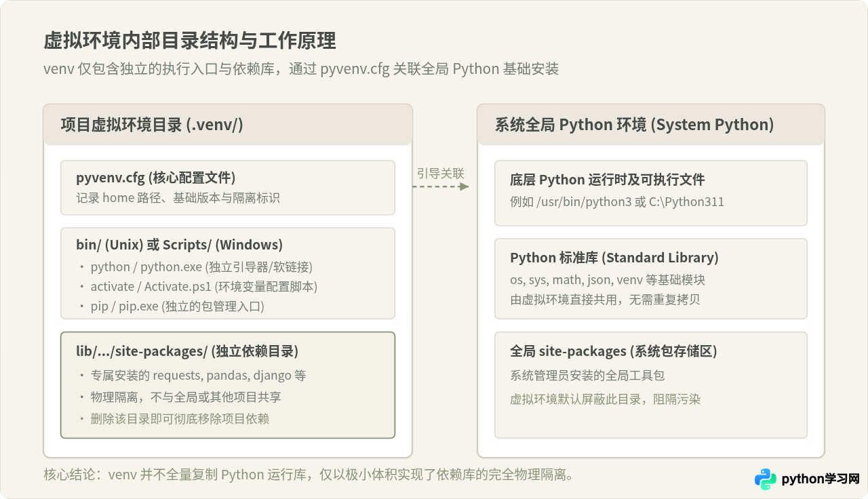Click the '系统全局 Python 环境 (System Python)' header

(651, 125)
